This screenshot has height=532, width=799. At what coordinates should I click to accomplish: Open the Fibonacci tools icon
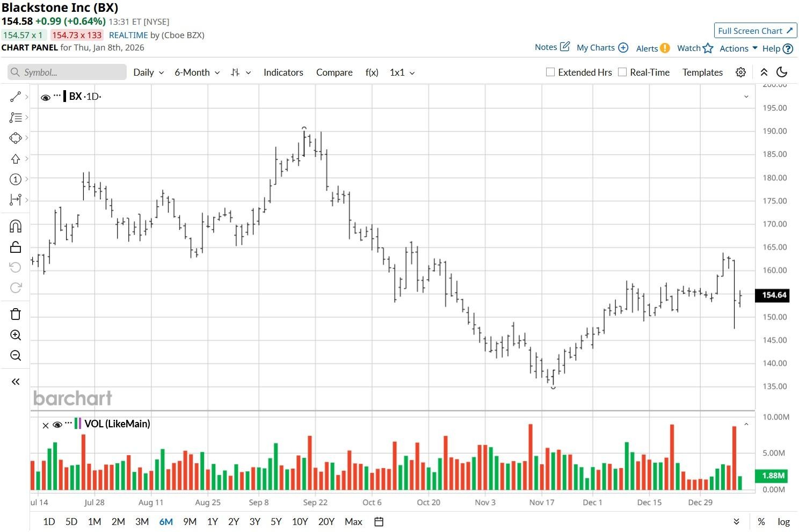point(16,118)
